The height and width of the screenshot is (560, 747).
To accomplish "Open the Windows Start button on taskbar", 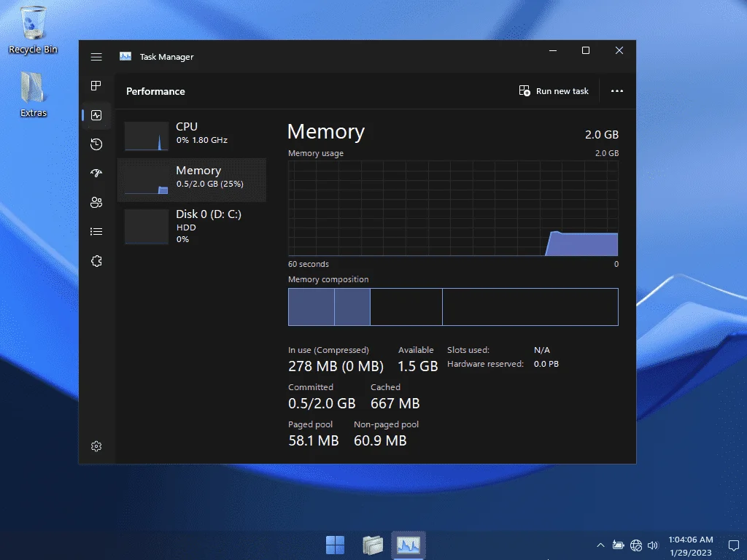I will pos(335,545).
